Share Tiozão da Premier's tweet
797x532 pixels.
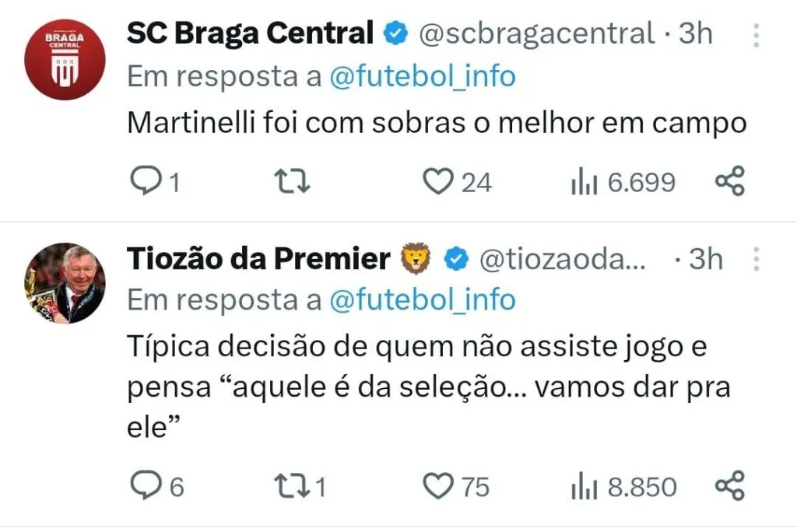point(729,487)
